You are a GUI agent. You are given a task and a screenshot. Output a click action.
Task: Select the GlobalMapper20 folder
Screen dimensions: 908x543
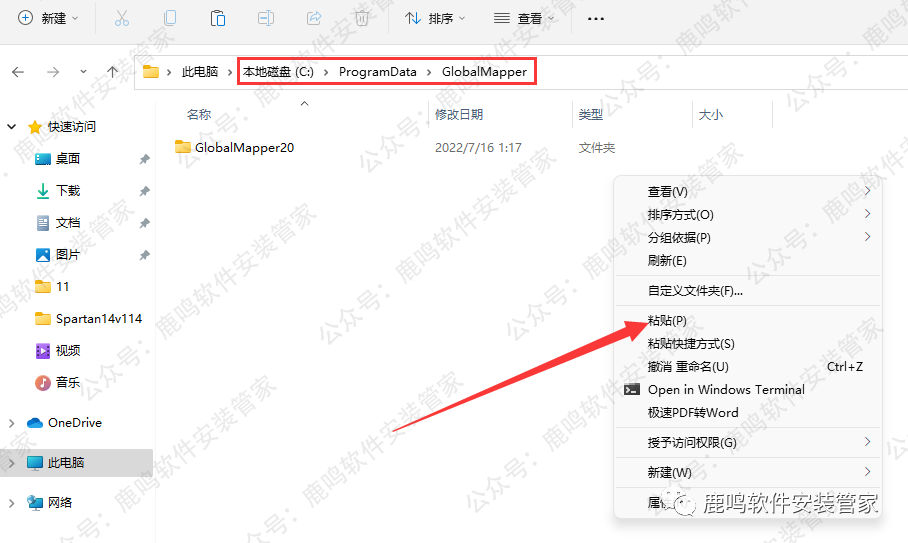tap(243, 147)
